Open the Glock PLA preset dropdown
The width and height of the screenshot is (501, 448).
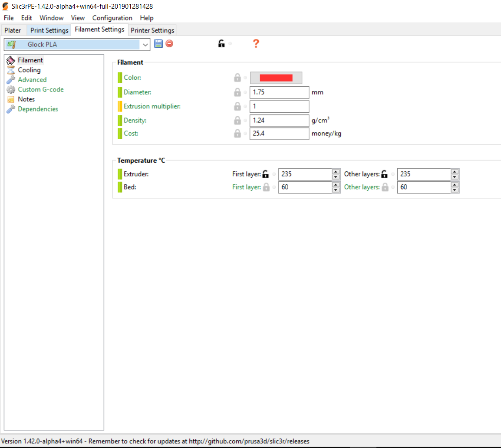coord(145,44)
